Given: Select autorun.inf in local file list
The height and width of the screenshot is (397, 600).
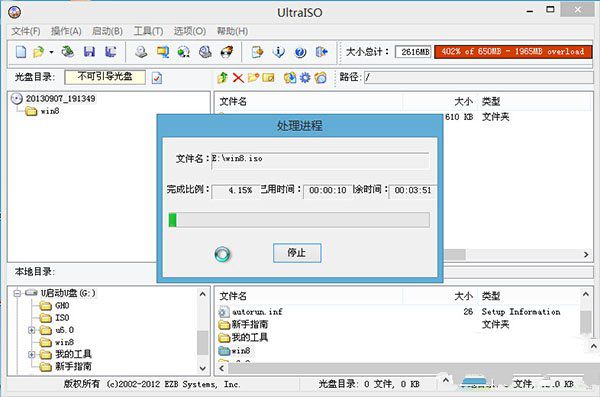Looking at the screenshot, I should tap(257, 312).
